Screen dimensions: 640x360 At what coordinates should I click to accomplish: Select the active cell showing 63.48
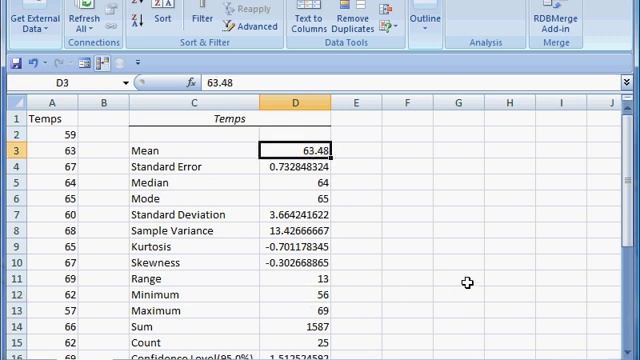[295, 151]
